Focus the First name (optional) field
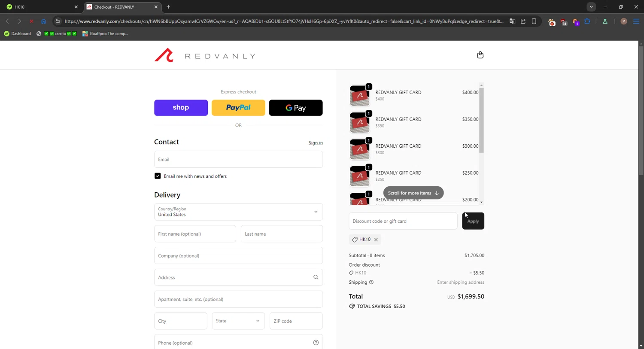 [x=195, y=234]
